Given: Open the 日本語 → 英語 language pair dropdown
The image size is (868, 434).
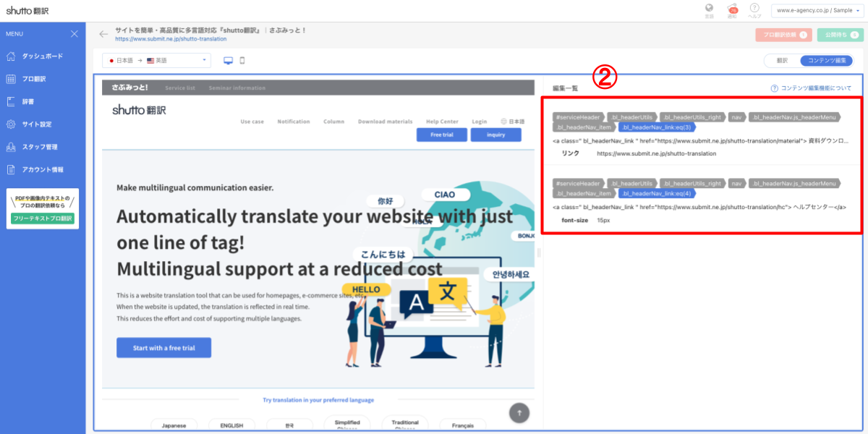Looking at the screenshot, I should click(156, 61).
